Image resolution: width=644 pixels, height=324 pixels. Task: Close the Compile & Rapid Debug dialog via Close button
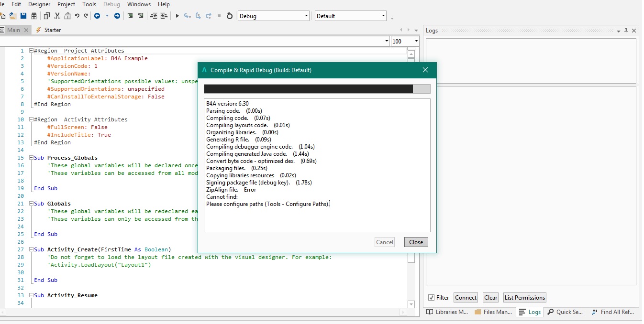tap(416, 242)
